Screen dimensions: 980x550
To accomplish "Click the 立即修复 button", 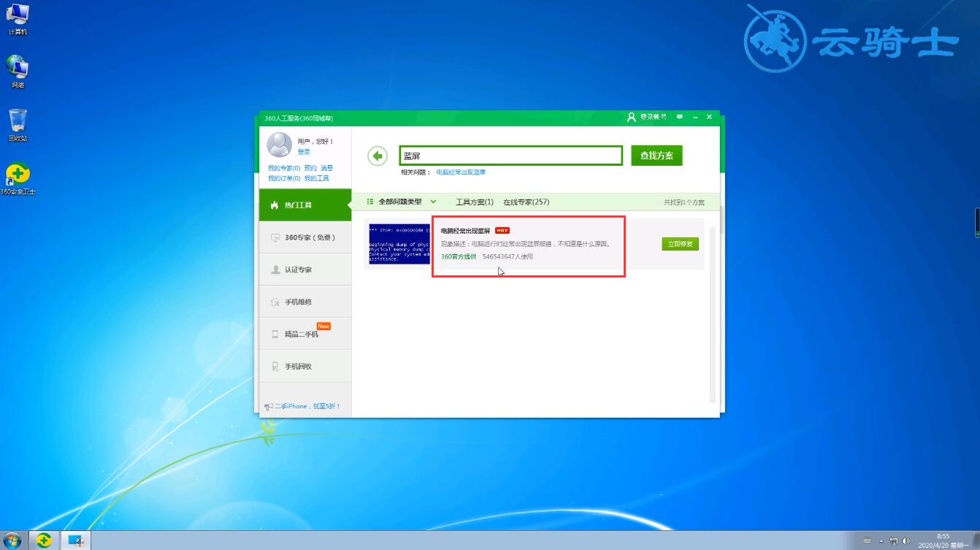I will [x=680, y=244].
